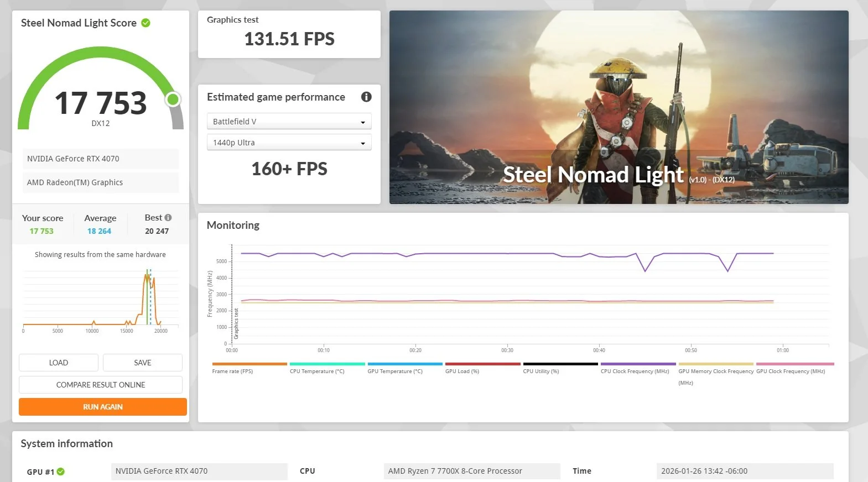868x482 pixels.
Task: Click the info icon next to Best score
Action: point(168,218)
